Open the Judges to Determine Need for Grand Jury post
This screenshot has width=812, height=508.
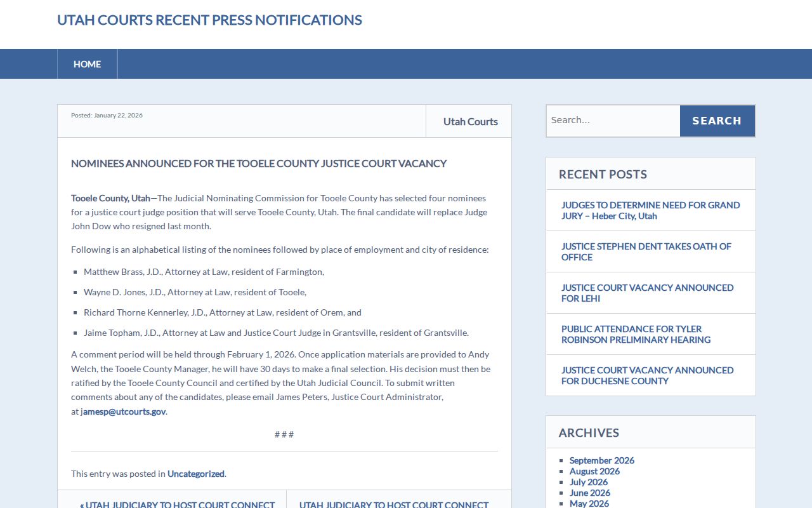pos(650,210)
